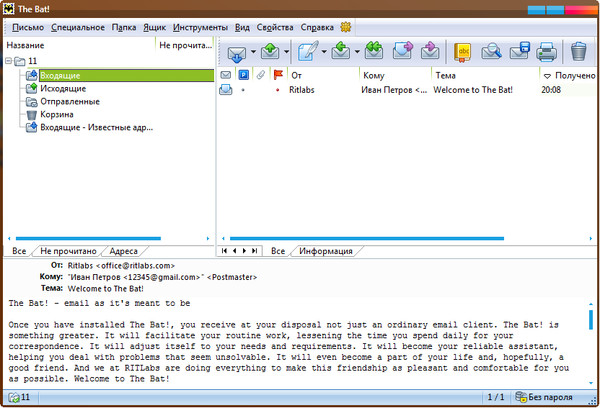This screenshot has height=408, width=600.
Task: Sort messages by Получено column
Action: (569, 75)
